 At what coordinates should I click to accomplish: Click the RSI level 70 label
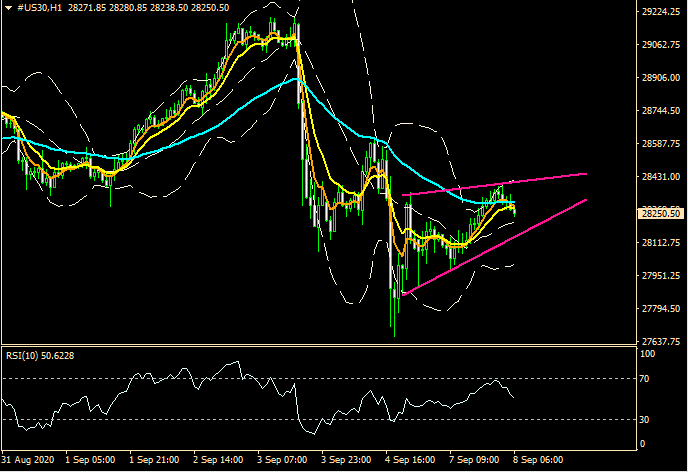[x=645, y=379]
